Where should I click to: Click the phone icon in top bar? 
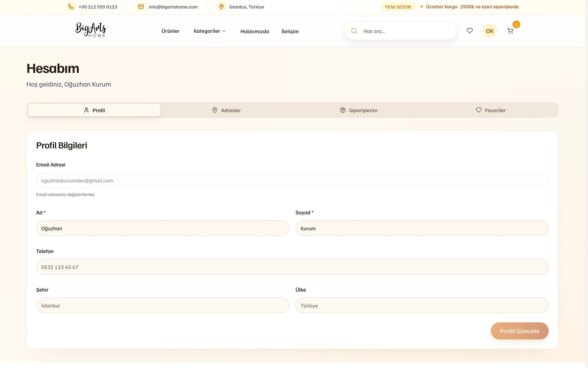[x=71, y=7]
